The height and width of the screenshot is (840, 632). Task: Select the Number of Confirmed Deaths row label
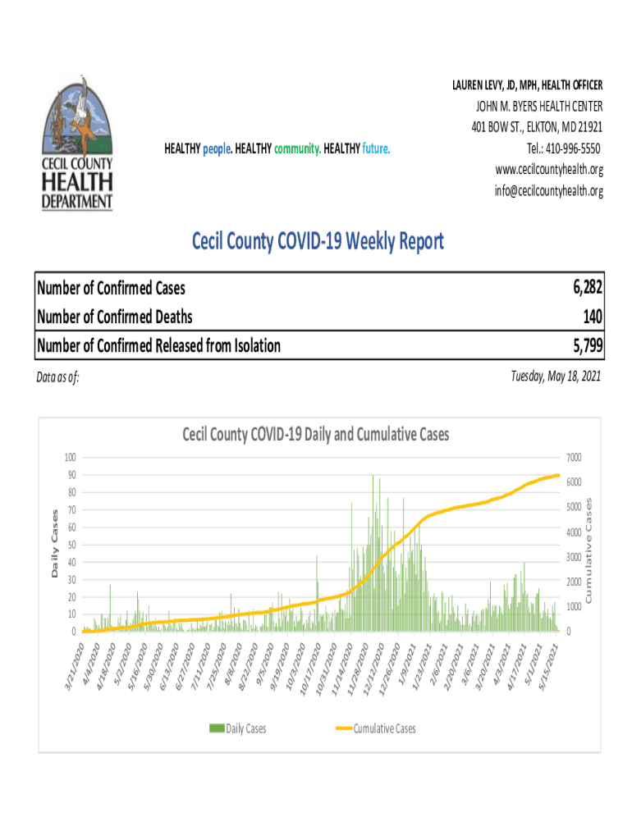click(x=115, y=317)
